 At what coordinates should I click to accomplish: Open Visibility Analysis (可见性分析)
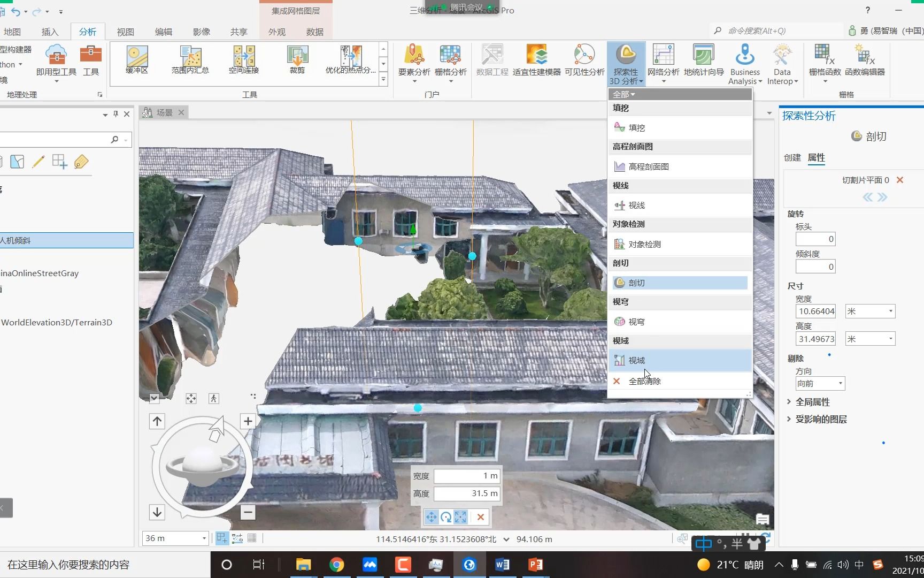(584, 60)
